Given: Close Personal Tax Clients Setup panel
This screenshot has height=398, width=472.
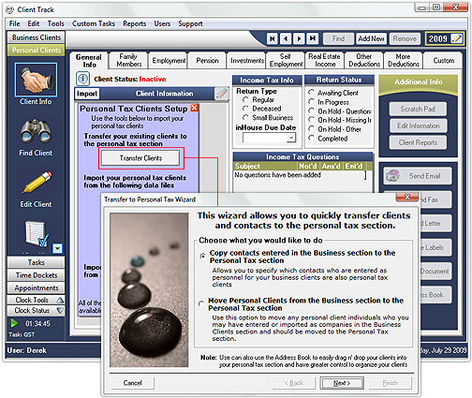Looking at the screenshot, I should [x=194, y=108].
